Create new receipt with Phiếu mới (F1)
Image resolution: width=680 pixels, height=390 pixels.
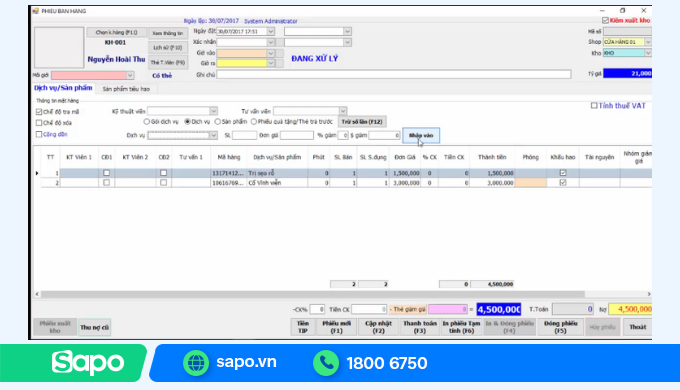tap(337, 327)
